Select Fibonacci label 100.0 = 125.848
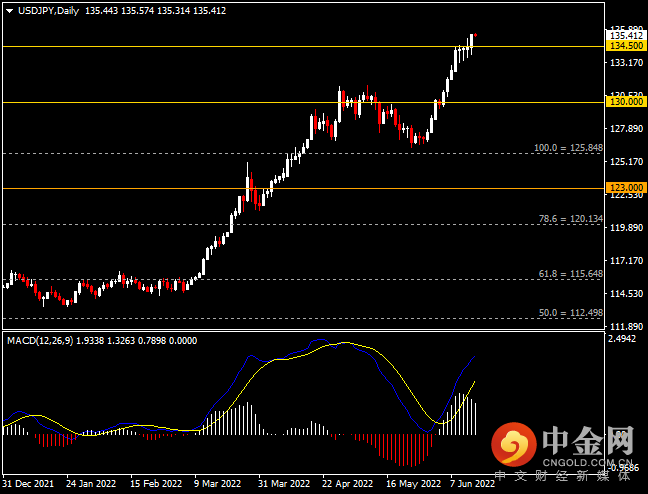Viewport: 648px width, 494px height. pos(568,148)
